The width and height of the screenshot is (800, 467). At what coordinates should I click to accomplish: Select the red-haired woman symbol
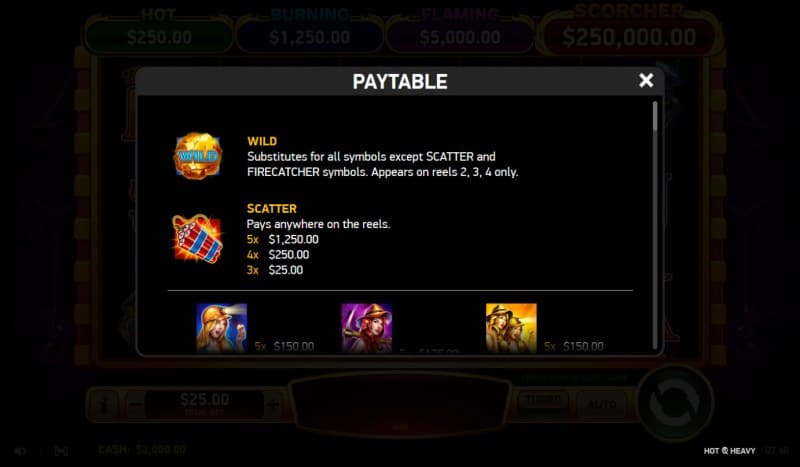tap(366, 328)
